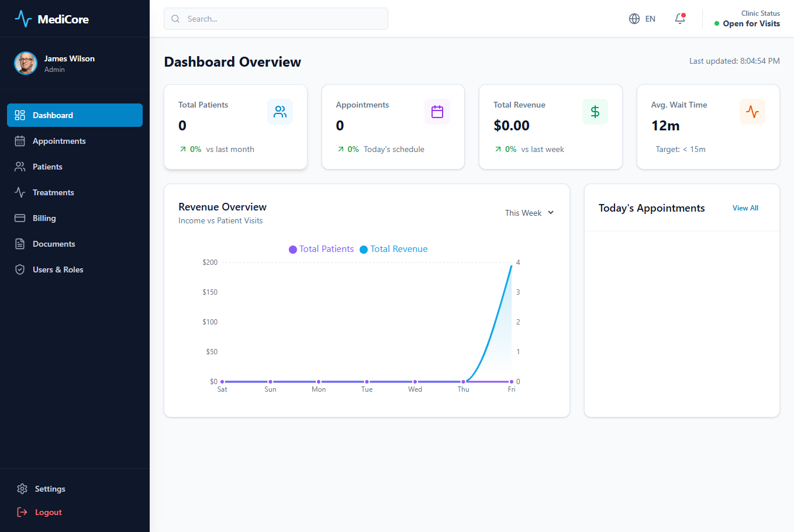This screenshot has width=794, height=532.
Task: Click the Dashboard grid icon in sidebar
Action: pos(20,115)
